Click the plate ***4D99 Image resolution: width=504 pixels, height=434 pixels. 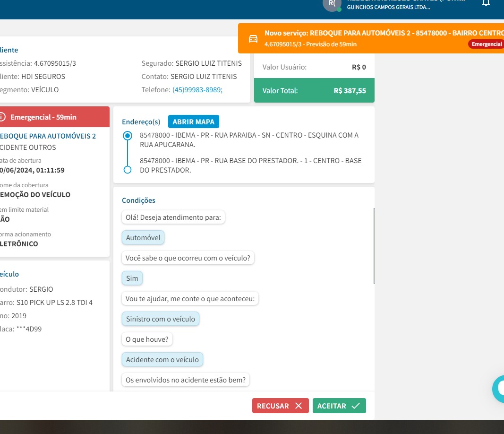(29, 329)
